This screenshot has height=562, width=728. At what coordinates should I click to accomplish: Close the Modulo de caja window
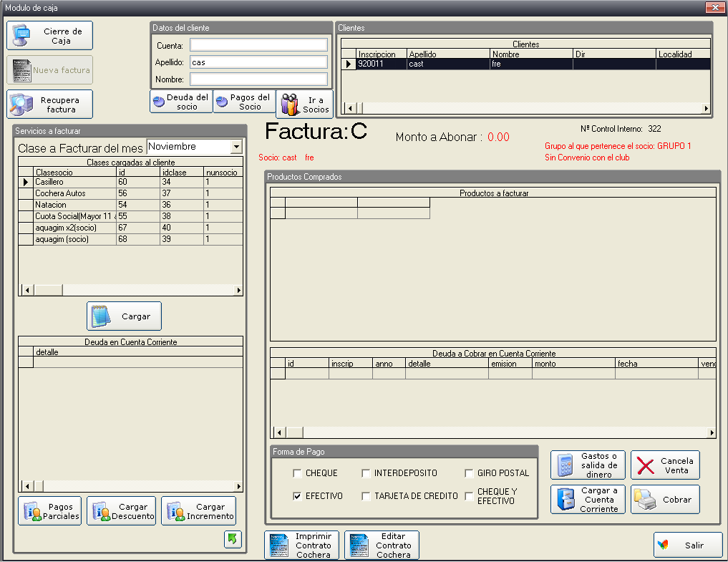715,7
